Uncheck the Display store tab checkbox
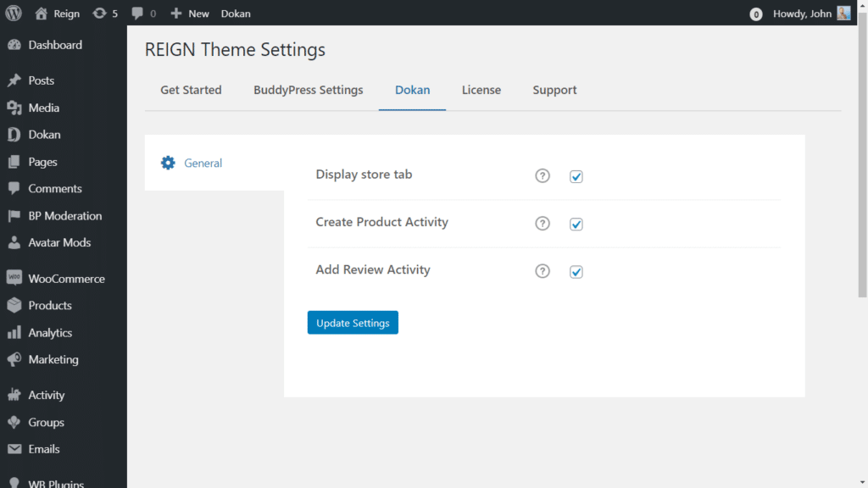The width and height of the screenshot is (868, 488). (576, 176)
